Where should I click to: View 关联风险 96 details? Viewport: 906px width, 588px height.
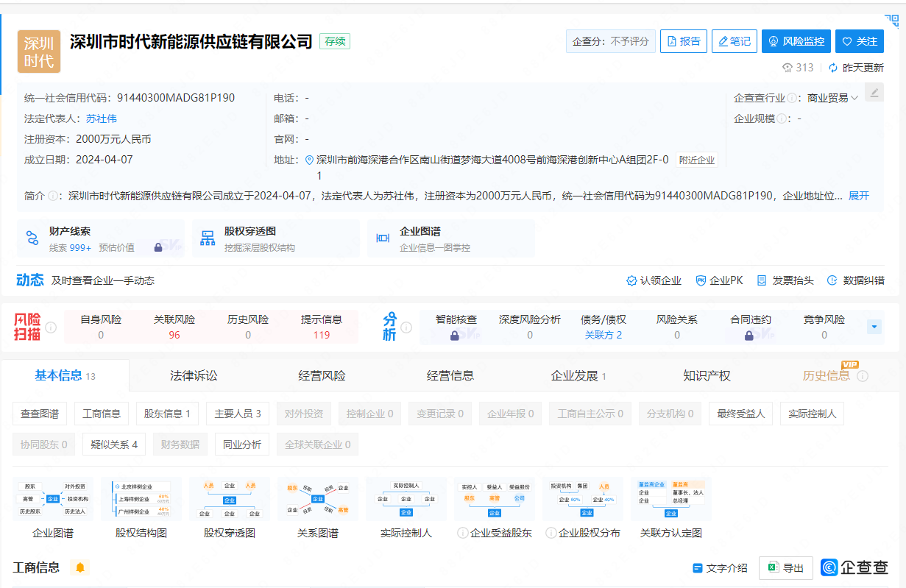[174, 327]
